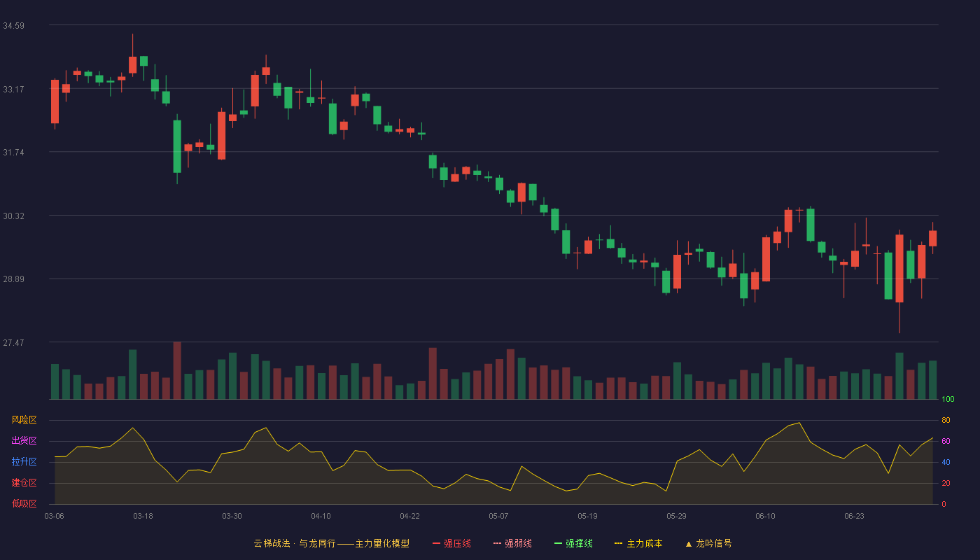
Task: Click the orange 80 indicator axis value
Action: pyautogui.click(x=946, y=420)
